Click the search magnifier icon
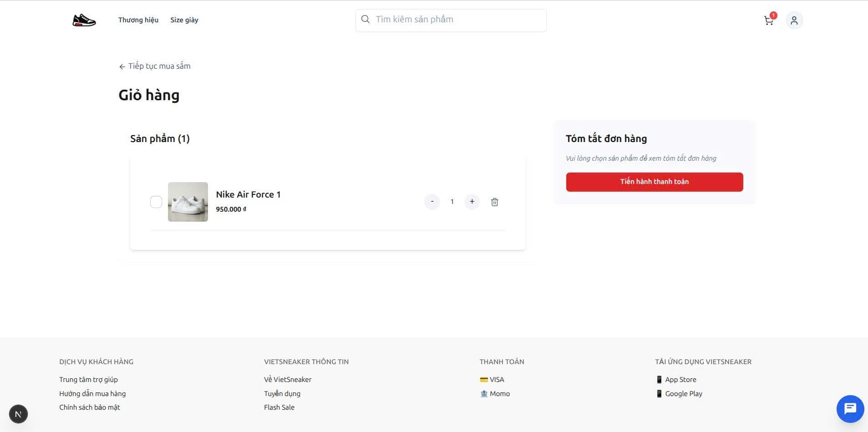The width and height of the screenshot is (868, 432). tap(365, 20)
